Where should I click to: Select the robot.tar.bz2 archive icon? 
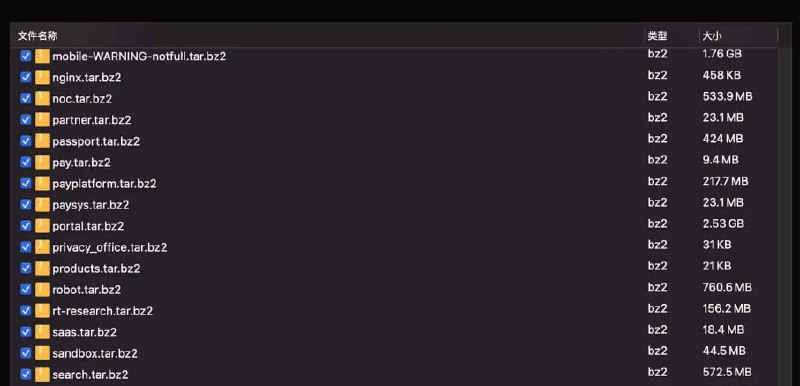[42, 290]
